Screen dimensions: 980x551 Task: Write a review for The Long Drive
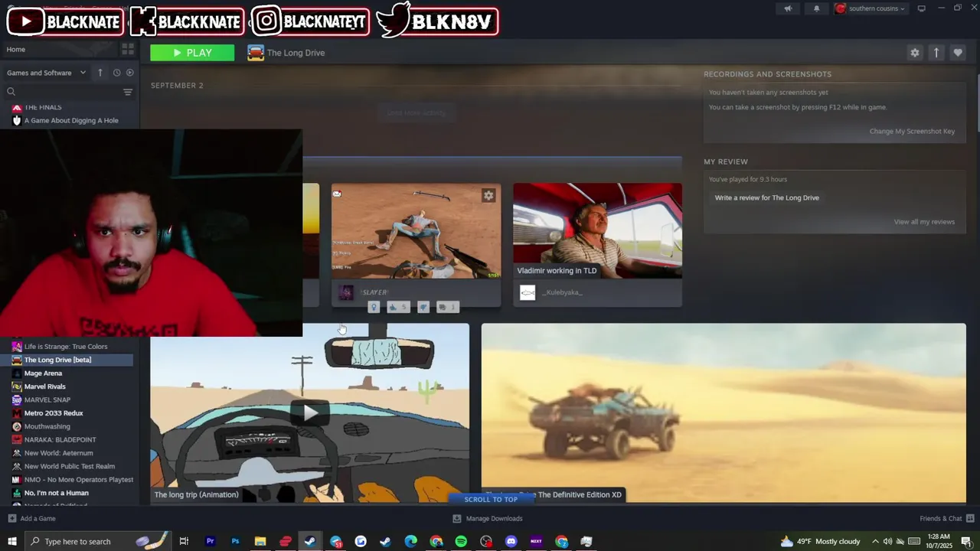tap(766, 197)
